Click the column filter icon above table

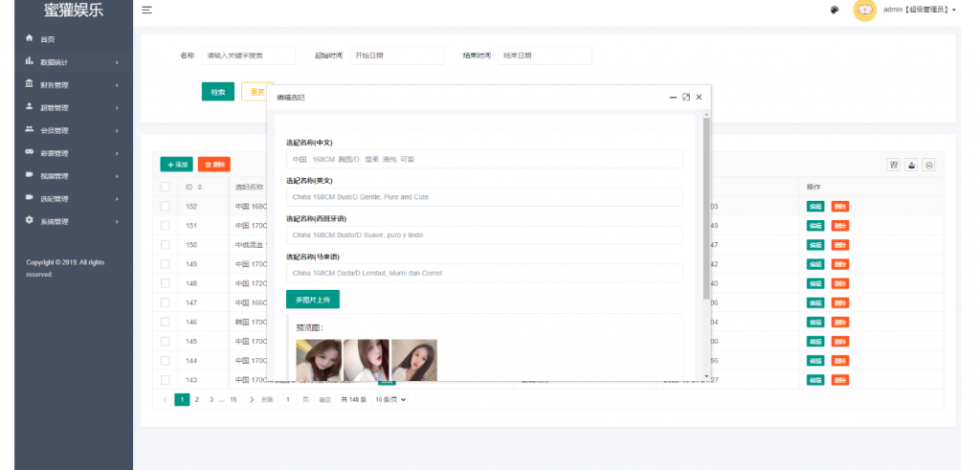tap(893, 165)
